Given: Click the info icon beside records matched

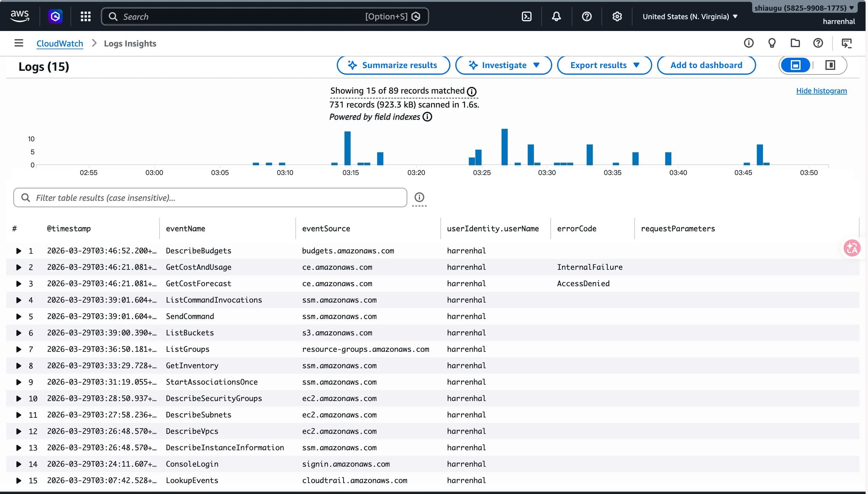Looking at the screenshot, I should click(471, 91).
